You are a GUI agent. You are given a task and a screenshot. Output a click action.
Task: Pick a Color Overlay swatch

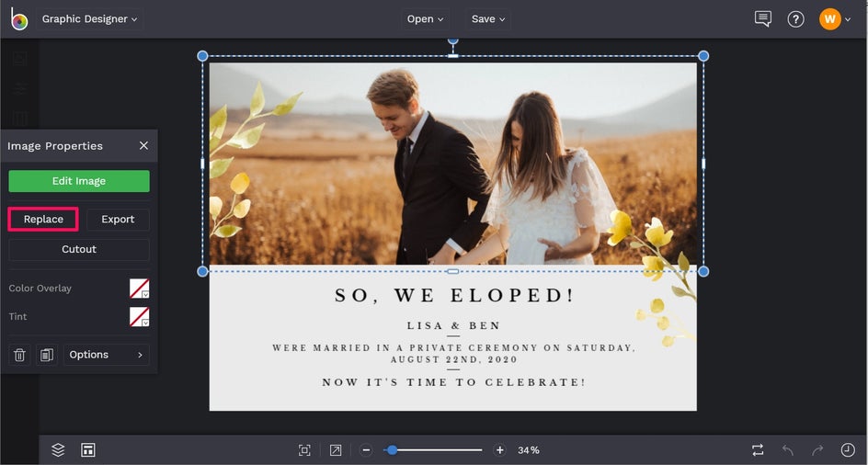139,289
